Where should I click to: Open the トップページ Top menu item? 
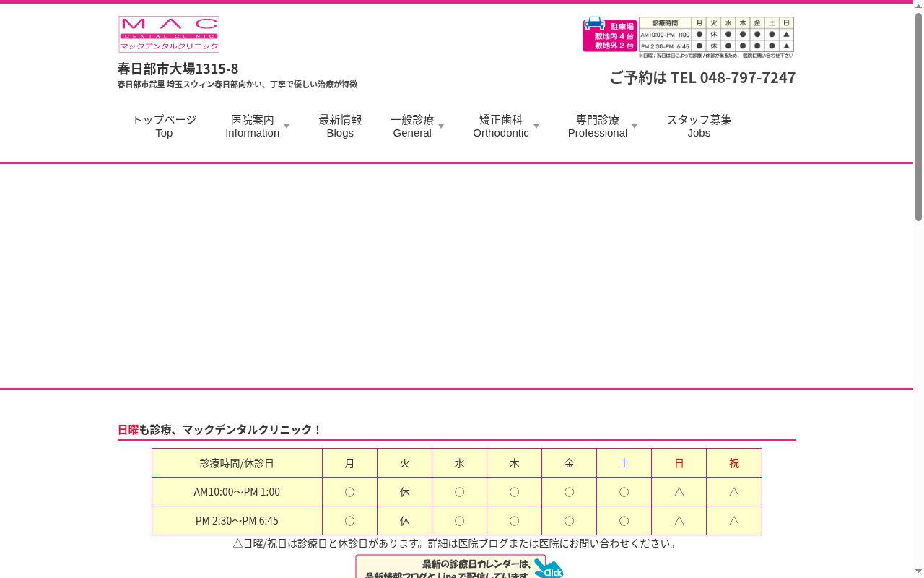coord(164,126)
